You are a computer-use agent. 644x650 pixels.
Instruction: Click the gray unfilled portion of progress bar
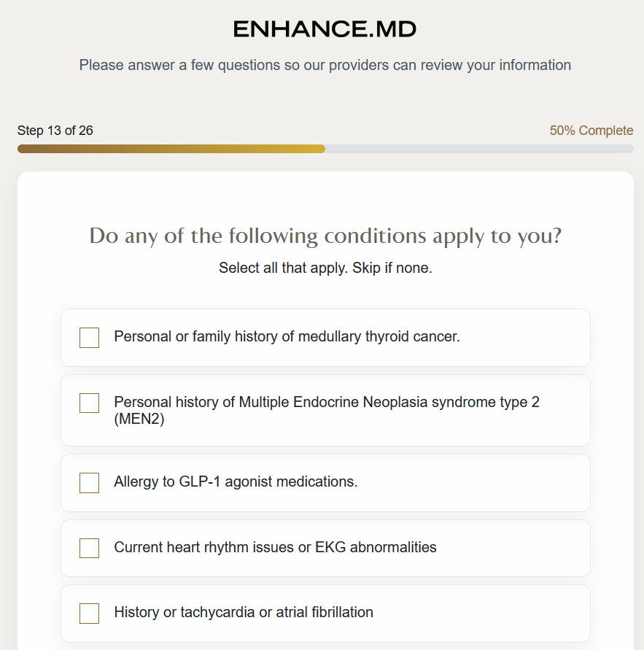coord(478,149)
